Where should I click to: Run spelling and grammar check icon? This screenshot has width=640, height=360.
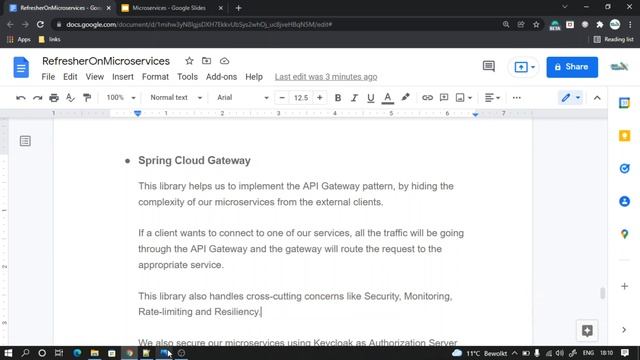click(70, 98)
